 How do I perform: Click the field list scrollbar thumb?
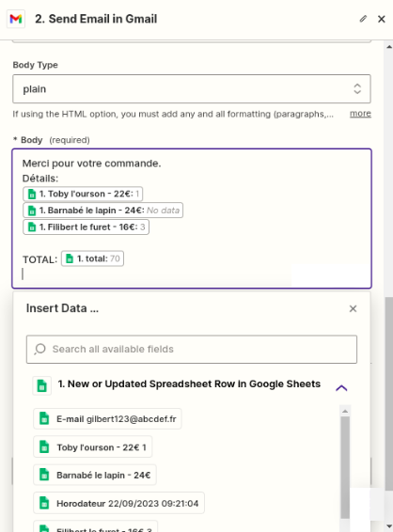point(345,467)
